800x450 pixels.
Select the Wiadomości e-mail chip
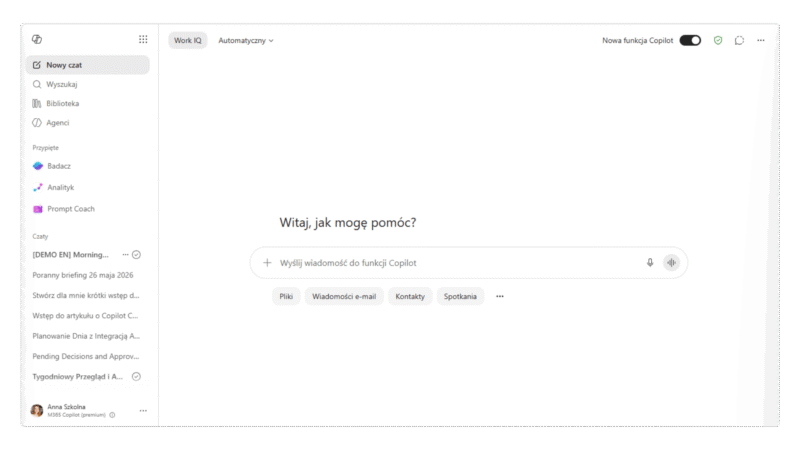coord(344,296)
